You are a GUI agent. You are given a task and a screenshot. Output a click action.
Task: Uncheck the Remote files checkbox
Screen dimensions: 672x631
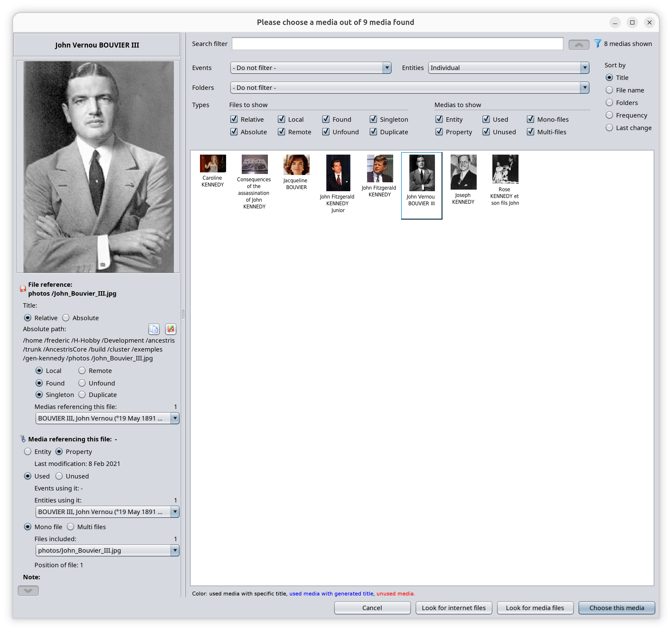point(281,132)
